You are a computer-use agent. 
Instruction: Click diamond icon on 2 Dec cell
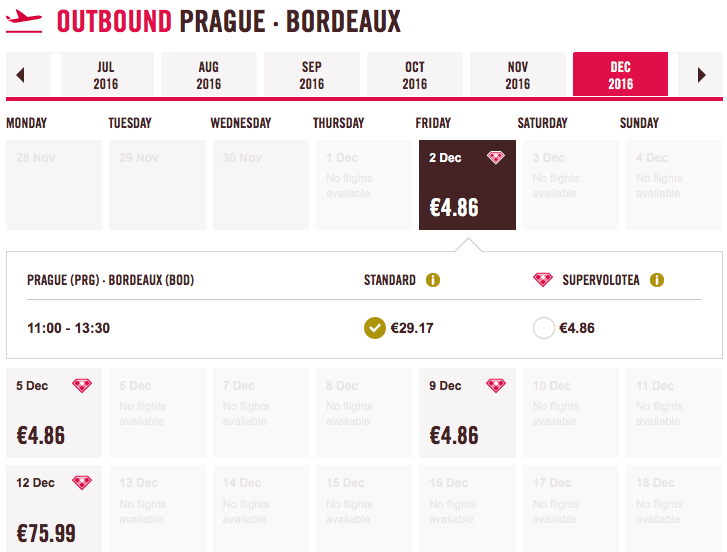(496, 158)
